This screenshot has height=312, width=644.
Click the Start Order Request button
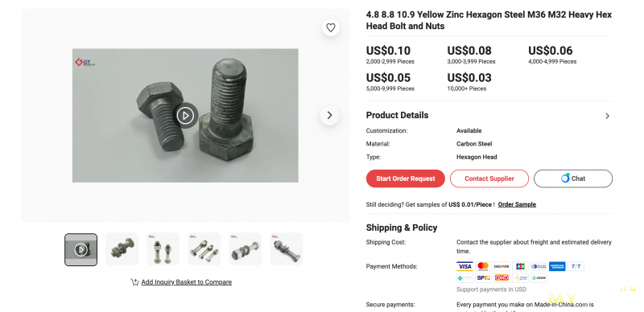pyautogui.click(x=406, y=179)
